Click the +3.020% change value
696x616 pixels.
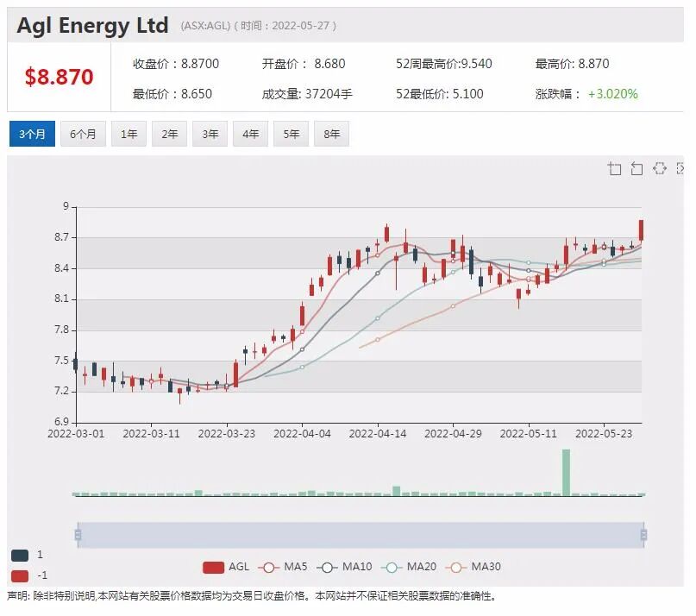[x=613, y=94]
